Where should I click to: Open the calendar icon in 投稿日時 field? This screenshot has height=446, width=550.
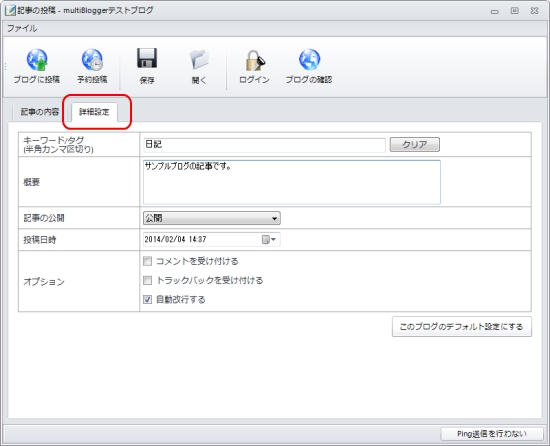tap(266, 239)
